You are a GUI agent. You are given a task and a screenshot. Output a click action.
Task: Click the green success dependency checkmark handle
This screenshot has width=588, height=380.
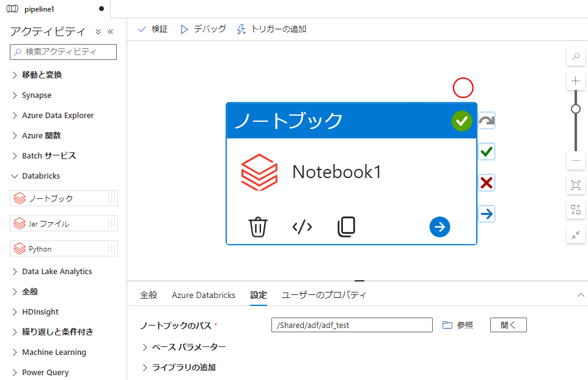click(x=487, y=152)
